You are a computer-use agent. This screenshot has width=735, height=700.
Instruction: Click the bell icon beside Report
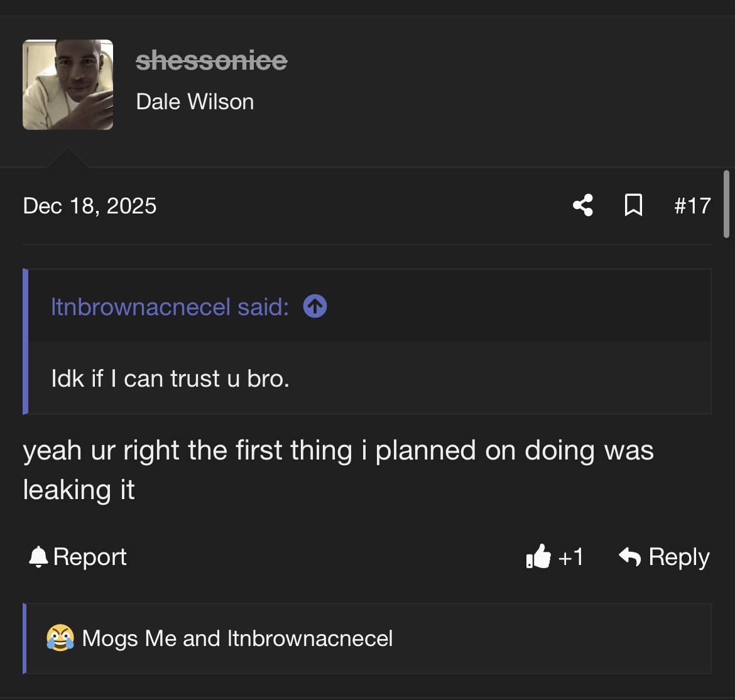(x=38, y=557)
